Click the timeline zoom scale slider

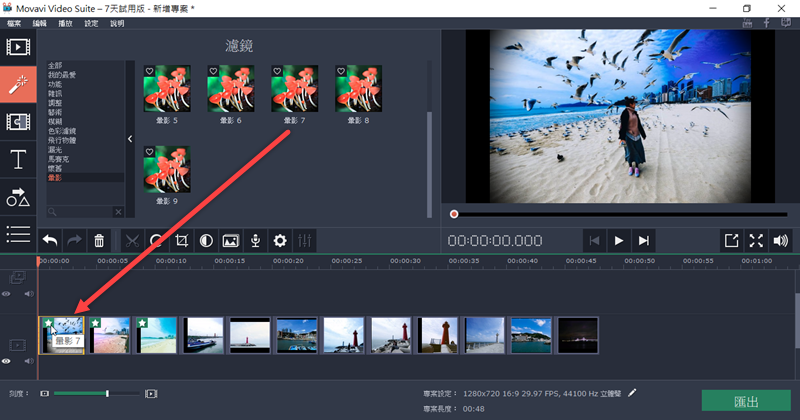(x=96, y=394)
